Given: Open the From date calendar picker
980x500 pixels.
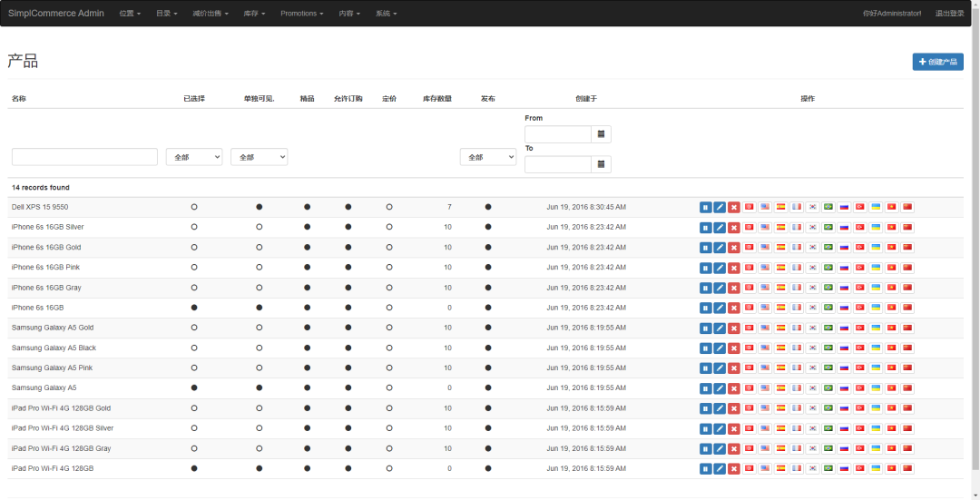Looking at the screenshot, I should (601, 134).
